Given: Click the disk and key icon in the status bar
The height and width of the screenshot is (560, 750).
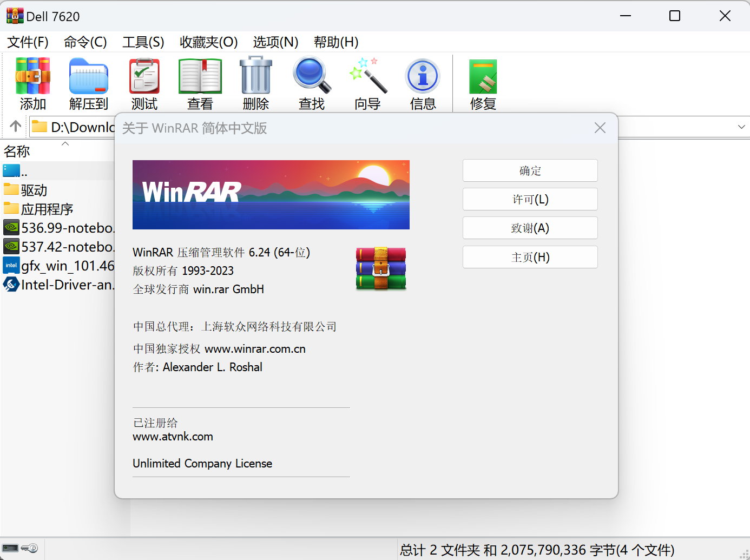Looking at the screenshot, I should (x=20, y=549).
